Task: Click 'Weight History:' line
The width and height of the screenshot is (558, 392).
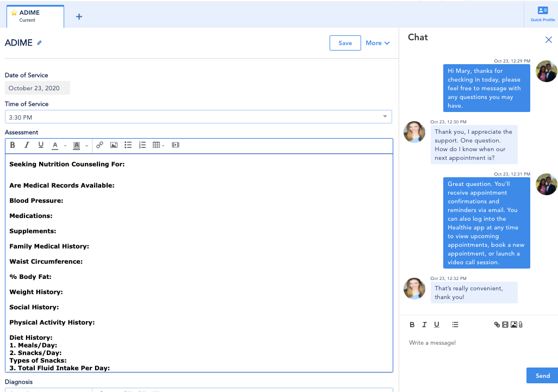Action: coord(36,292)
